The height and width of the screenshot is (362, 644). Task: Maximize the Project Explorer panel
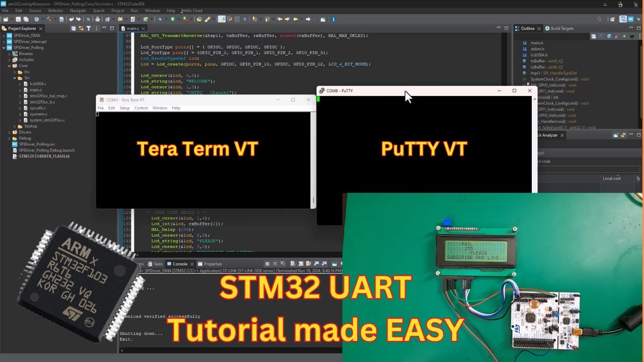point(112,28)
